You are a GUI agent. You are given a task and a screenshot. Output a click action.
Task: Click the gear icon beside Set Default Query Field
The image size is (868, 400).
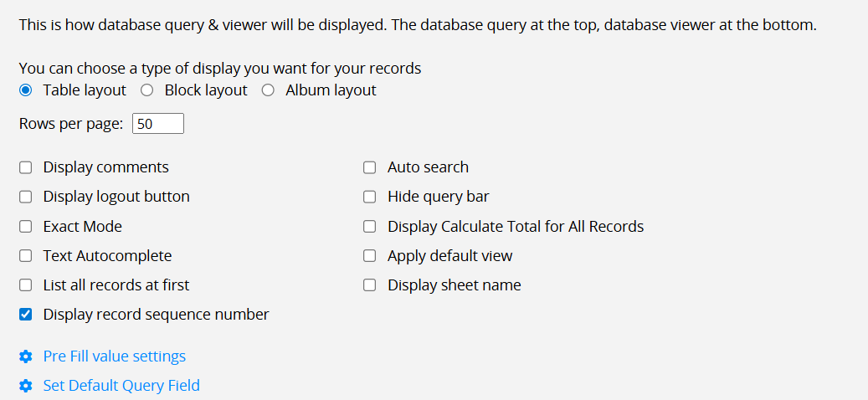(x=25, y=386)
